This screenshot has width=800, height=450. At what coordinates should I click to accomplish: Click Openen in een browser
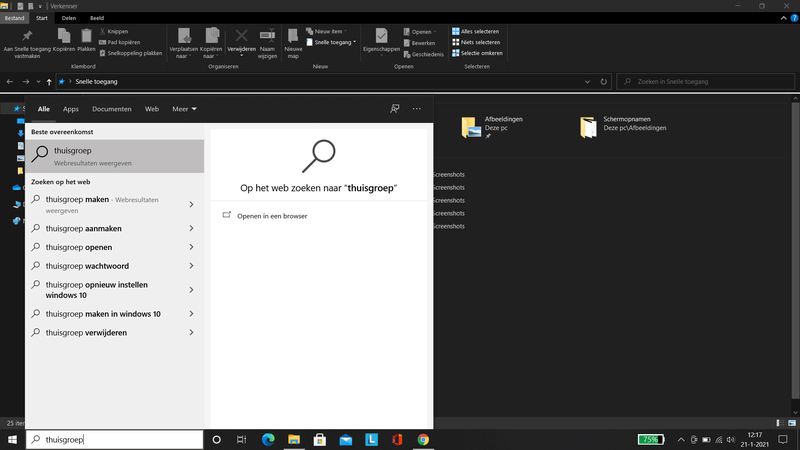pyautogui.click(x=271, y=216)
